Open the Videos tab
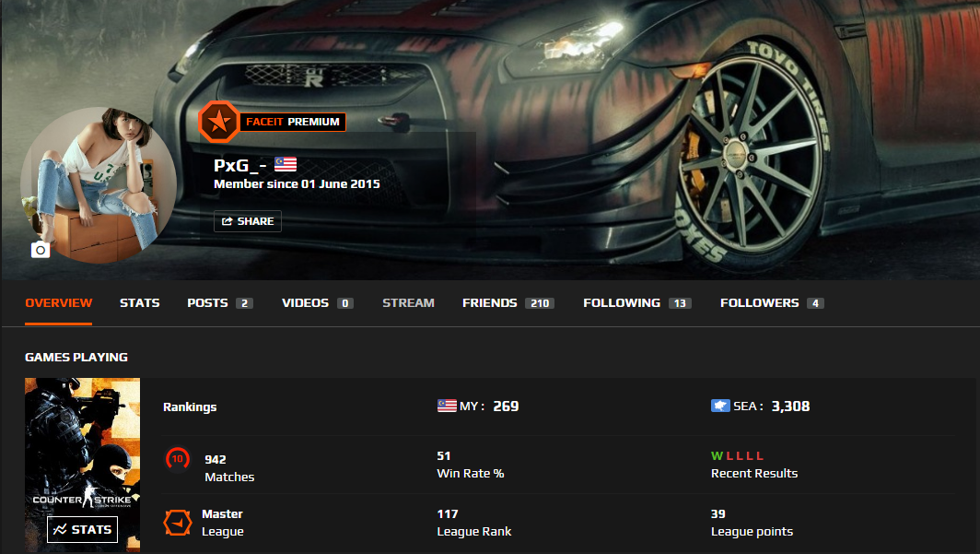Viewport: 980px width, 554px height. (318, 303)
